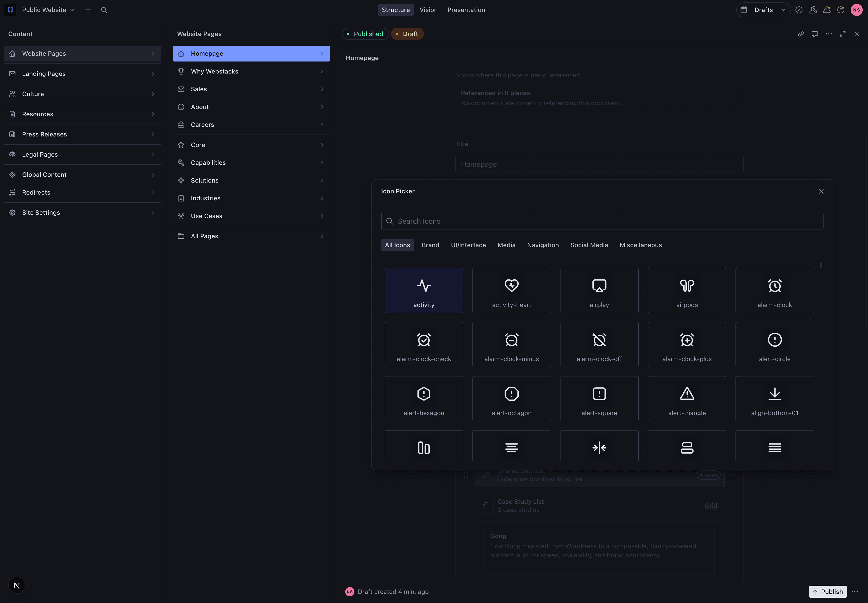The image size is (868, 603).
Task: Pick the alarm-clock-off icon
Action: tap(599, 344)
